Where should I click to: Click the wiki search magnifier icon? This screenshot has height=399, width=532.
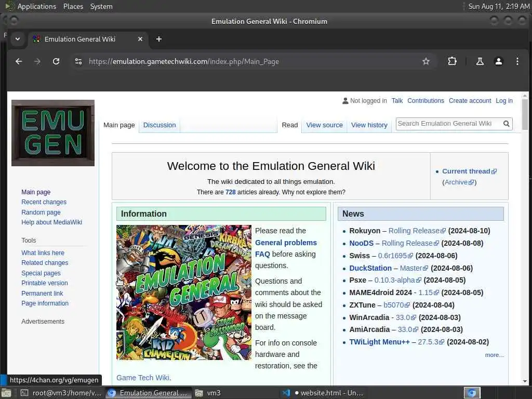(506, 124)
